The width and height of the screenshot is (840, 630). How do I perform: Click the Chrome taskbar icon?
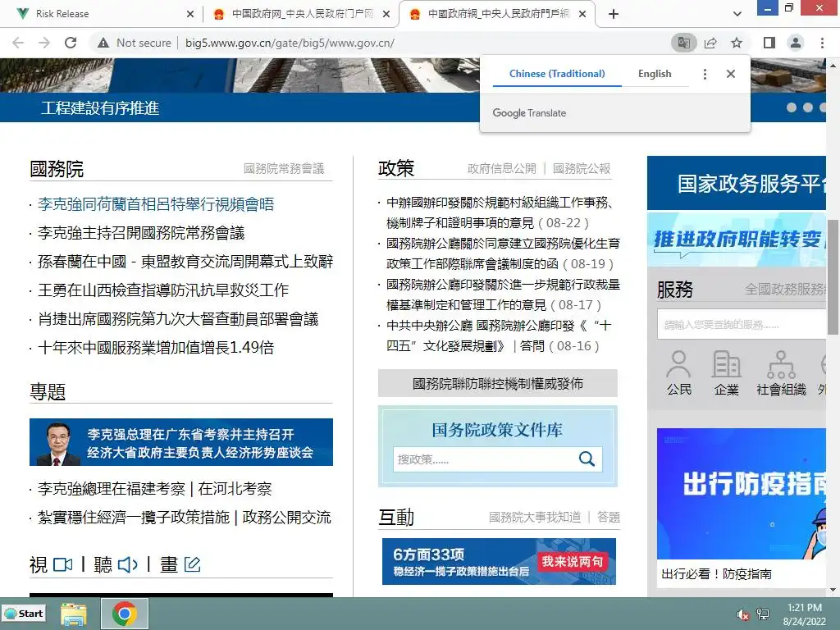[x=125, y=614]
